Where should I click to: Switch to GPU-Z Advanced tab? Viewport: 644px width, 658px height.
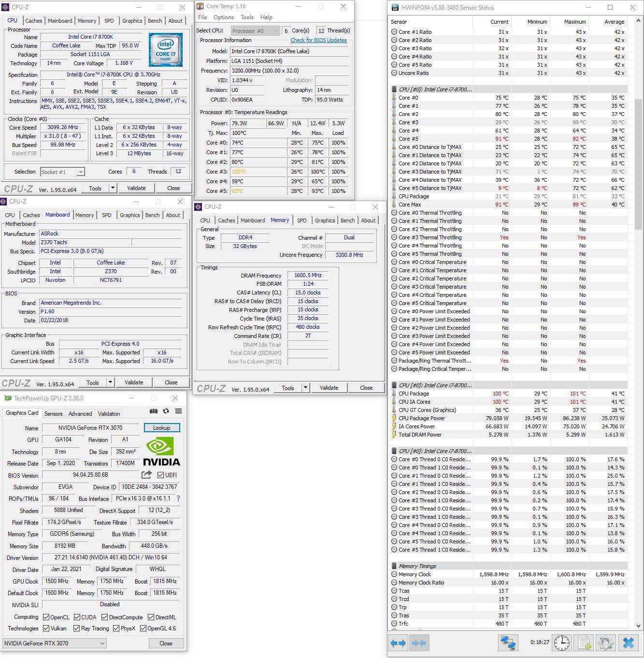(80, 414)
